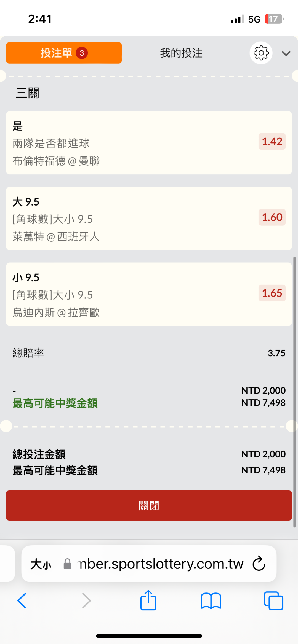Open Safari bookmarks book icon

click(x=211, y=600)
